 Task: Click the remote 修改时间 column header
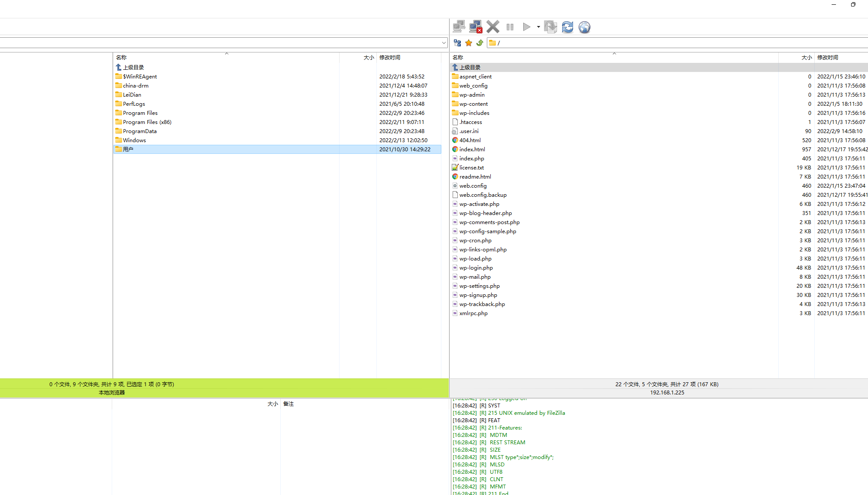tap(841, 57)
